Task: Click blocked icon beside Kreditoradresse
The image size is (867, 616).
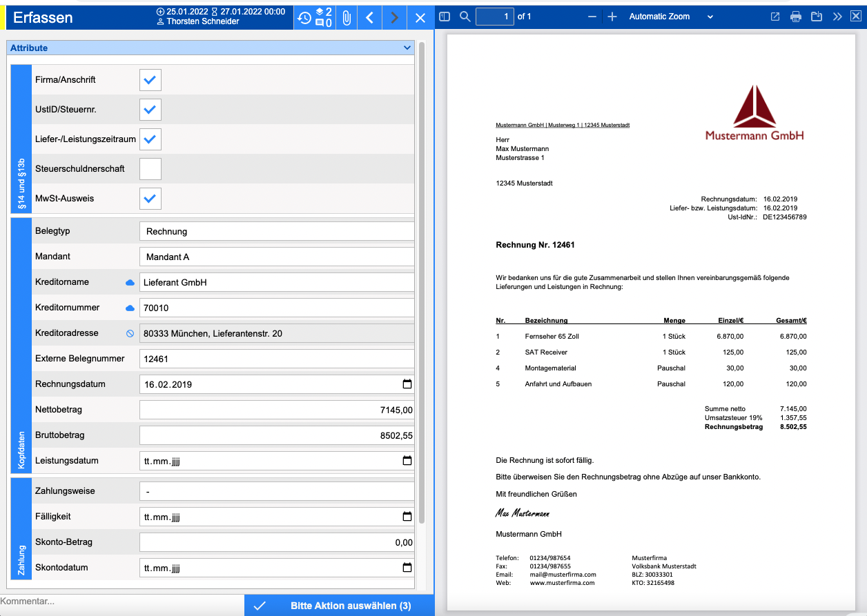Action: pyautogui.click(x=130, y=334)
